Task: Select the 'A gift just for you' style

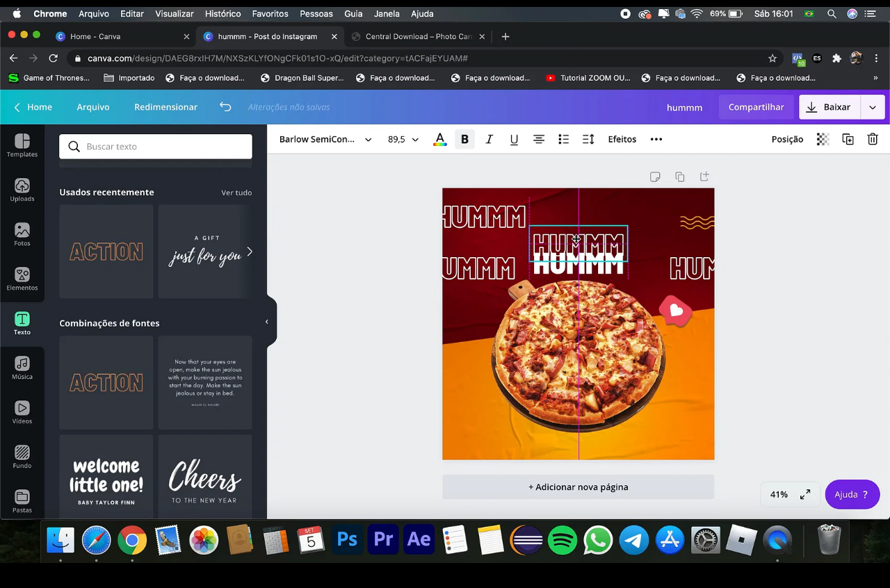Action: (x=205, y=252)
